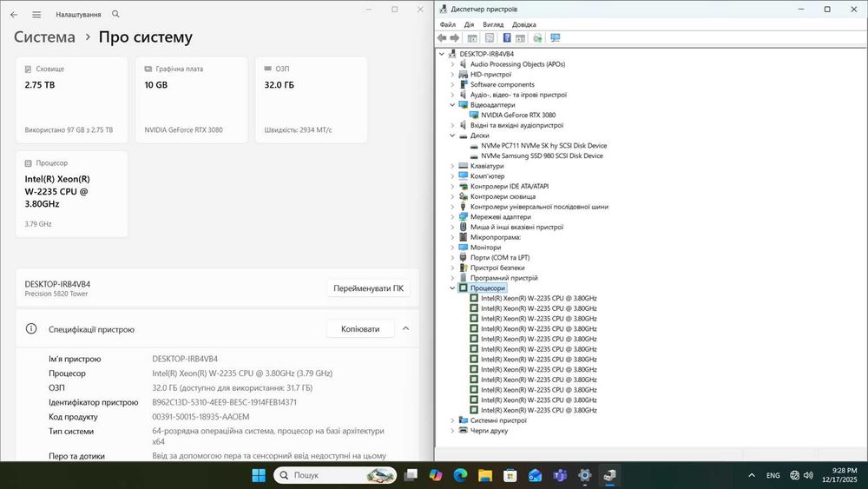The image size is (868, 489).
Task: Open Task View on the taskbar
Action: tap(411, 475)
